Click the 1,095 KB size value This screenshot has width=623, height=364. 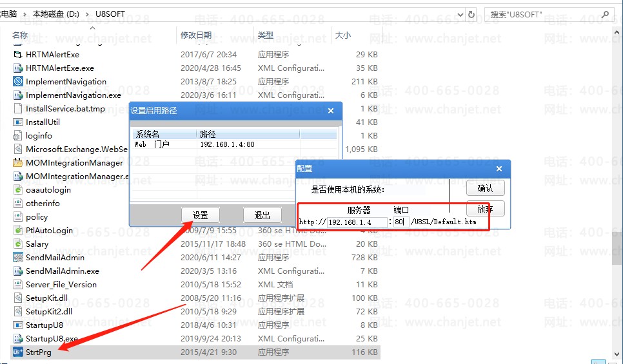pos(362,149)
